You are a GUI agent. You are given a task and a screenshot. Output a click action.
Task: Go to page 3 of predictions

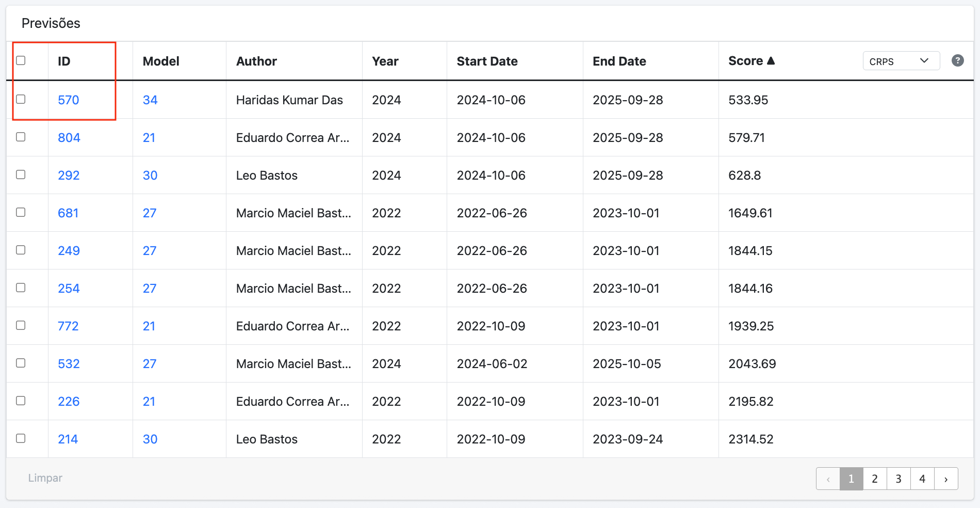[x=899, y=479]
